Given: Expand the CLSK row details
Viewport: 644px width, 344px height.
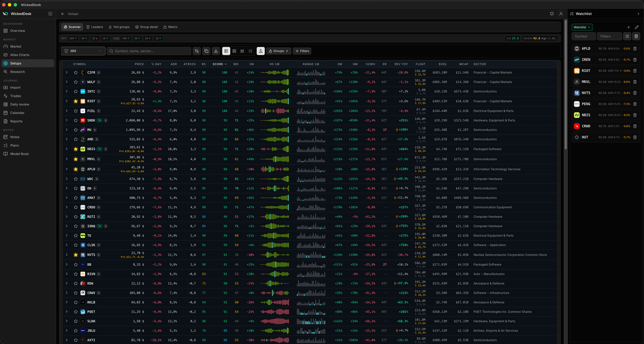Looking at the screenshot, I should pos(67,245).
